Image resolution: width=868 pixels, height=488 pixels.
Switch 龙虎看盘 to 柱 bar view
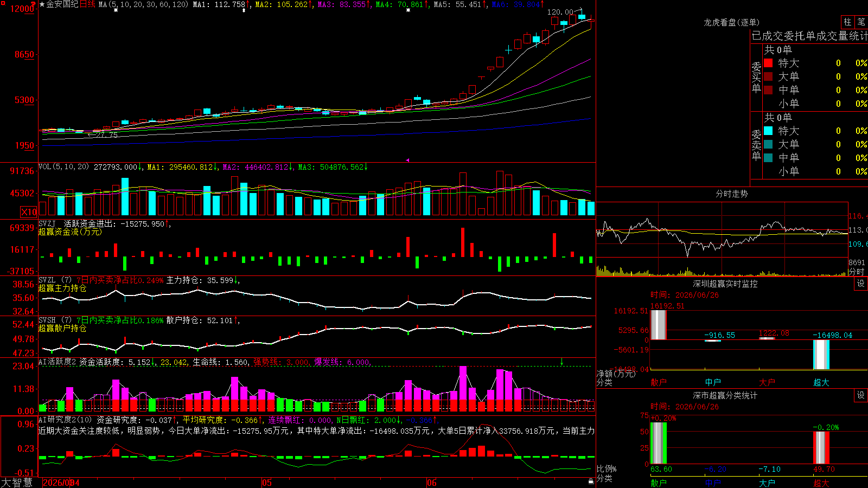(847, 22)
